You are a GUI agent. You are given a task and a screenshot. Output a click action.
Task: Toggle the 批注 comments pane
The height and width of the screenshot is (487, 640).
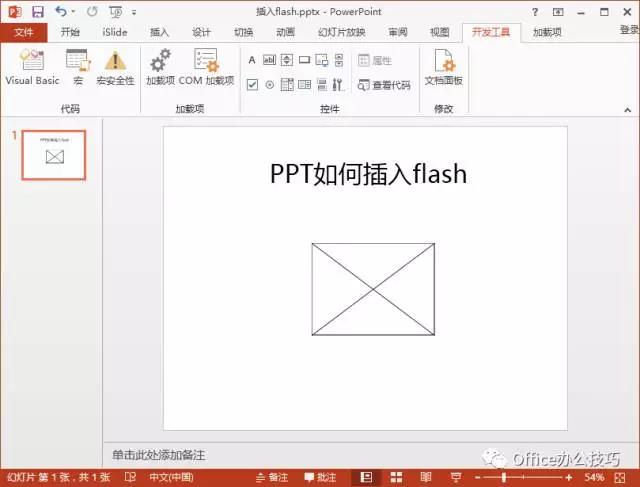[x=320, y=477]
